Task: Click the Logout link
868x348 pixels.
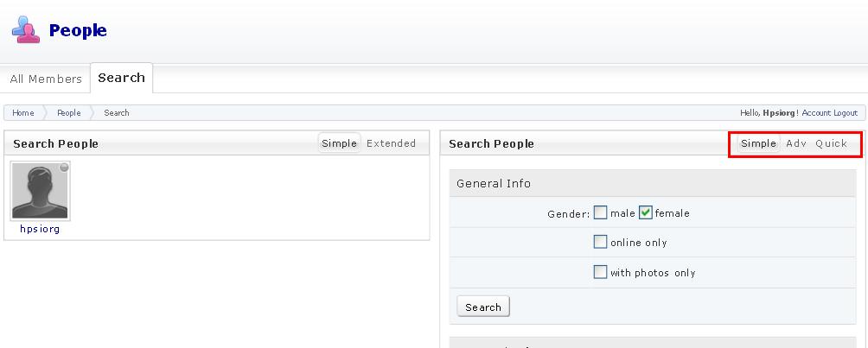Action: [846, 113]
